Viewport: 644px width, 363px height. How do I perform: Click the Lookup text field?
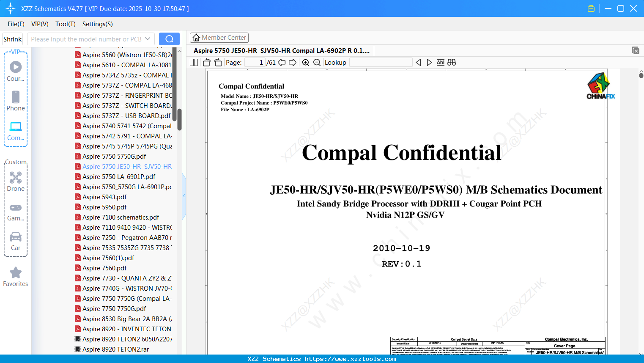pyautogui.click(x=381, y=63)
